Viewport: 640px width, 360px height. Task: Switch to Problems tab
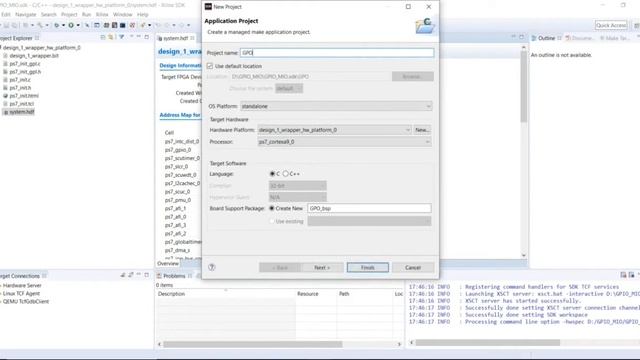pyautogui.click(x=174, y=276)
